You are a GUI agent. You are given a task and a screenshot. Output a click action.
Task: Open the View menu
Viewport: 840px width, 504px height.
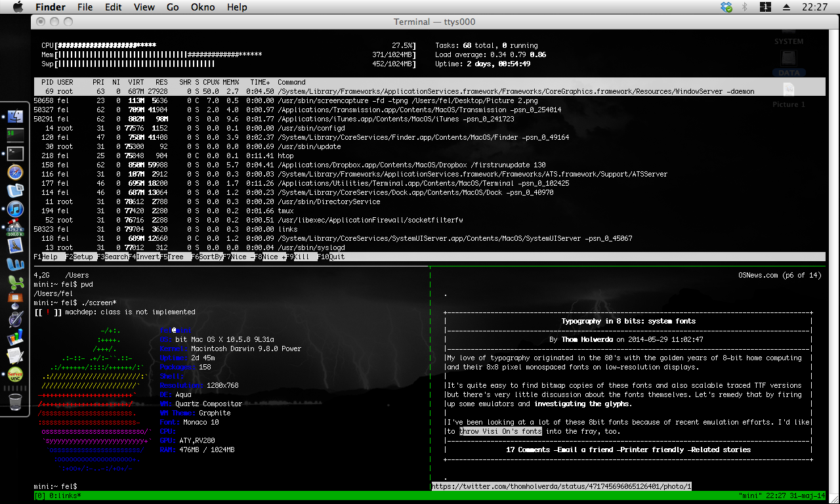click(144, 7)
